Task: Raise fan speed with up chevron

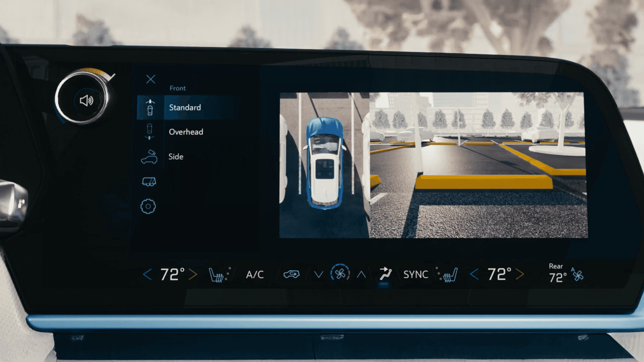Action: [361, 275]
